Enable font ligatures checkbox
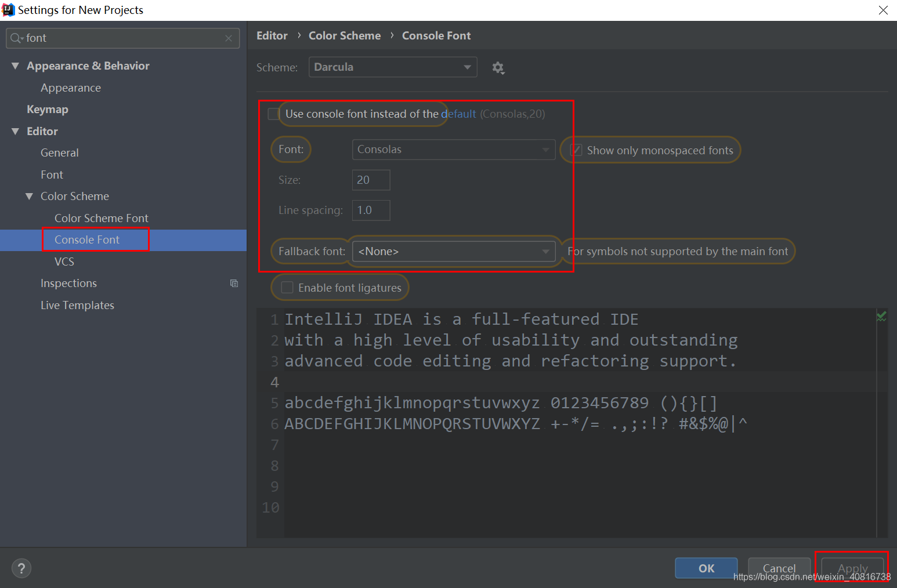 [x=287, y=288]
